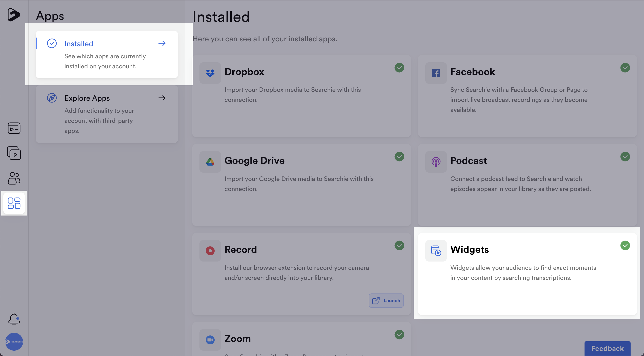Click the arrow on the Explore Apps item
The image size is (644, 356).
click(162, 98)
